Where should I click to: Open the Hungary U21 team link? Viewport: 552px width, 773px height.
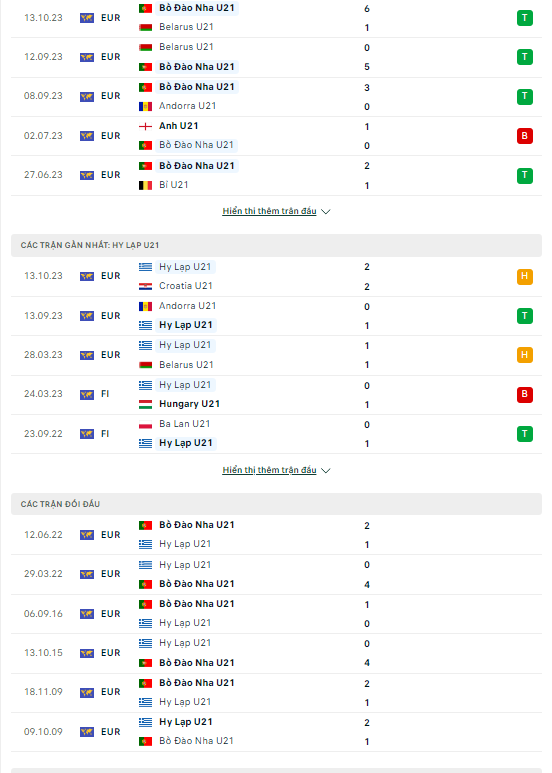click(x=189, y=404)
